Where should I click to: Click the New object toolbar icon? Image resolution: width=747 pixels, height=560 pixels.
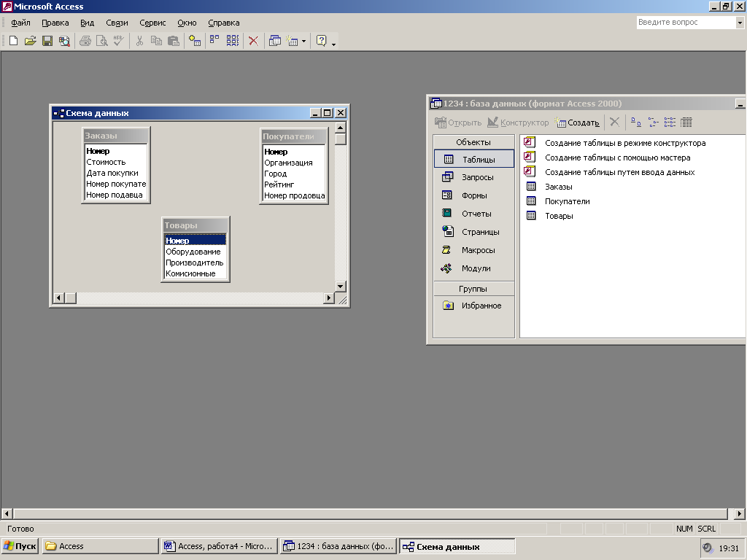click(x=292, y=41)
